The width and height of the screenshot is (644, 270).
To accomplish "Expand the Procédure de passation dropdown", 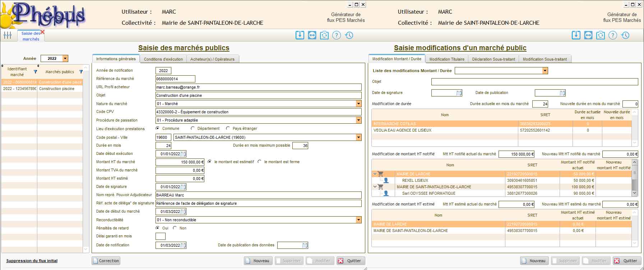I will (x=358, y=120).
